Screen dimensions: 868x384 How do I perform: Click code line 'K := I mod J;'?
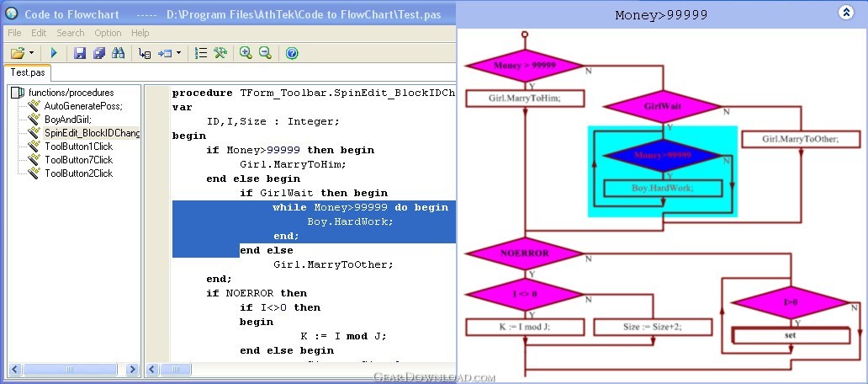343,336
